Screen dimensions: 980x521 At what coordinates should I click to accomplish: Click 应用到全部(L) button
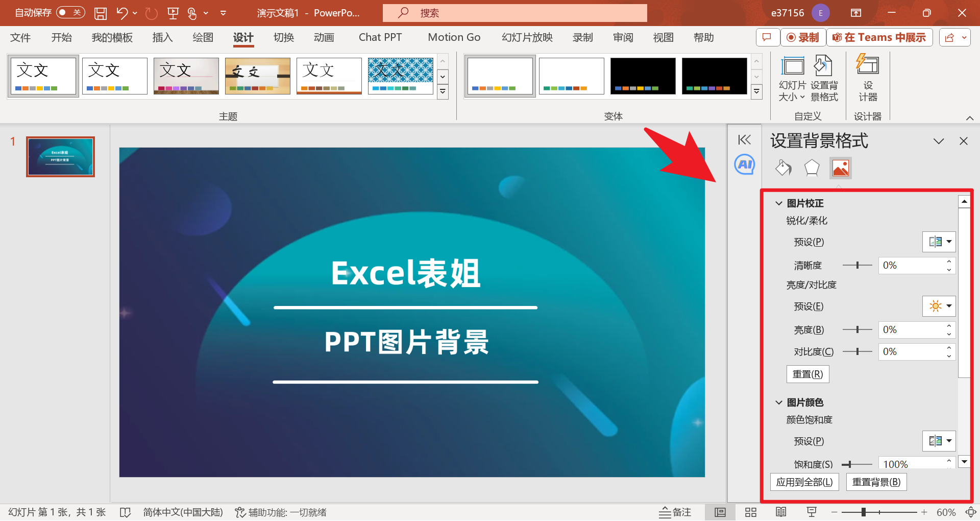click(804, 482)
